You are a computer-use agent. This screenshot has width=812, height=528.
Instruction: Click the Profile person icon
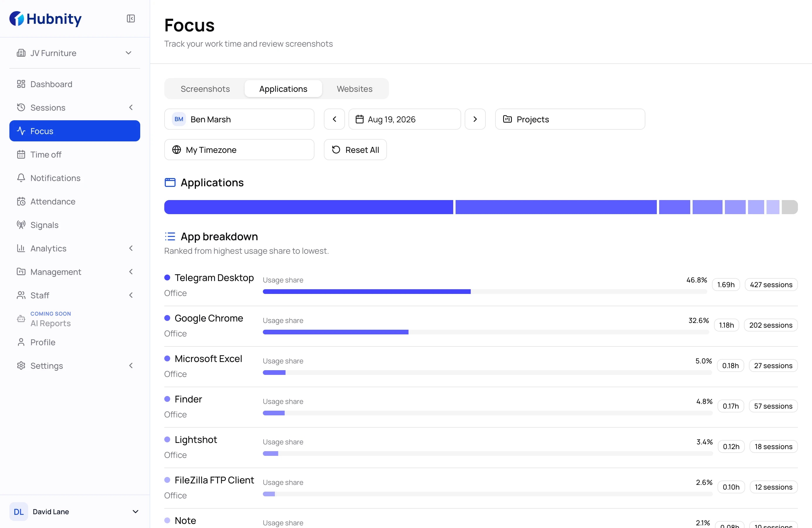21,342
